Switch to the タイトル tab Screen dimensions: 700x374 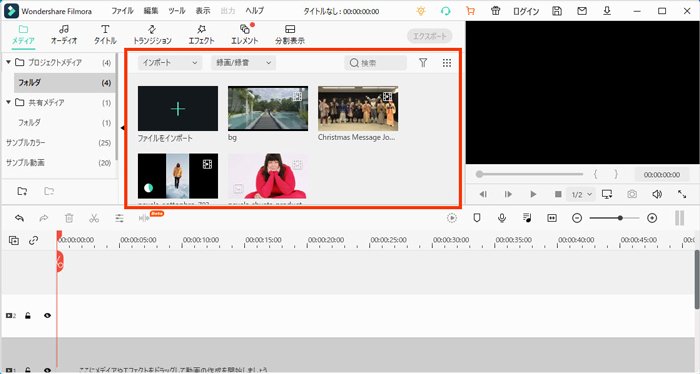pyautogui.click(x=105, y=34)
